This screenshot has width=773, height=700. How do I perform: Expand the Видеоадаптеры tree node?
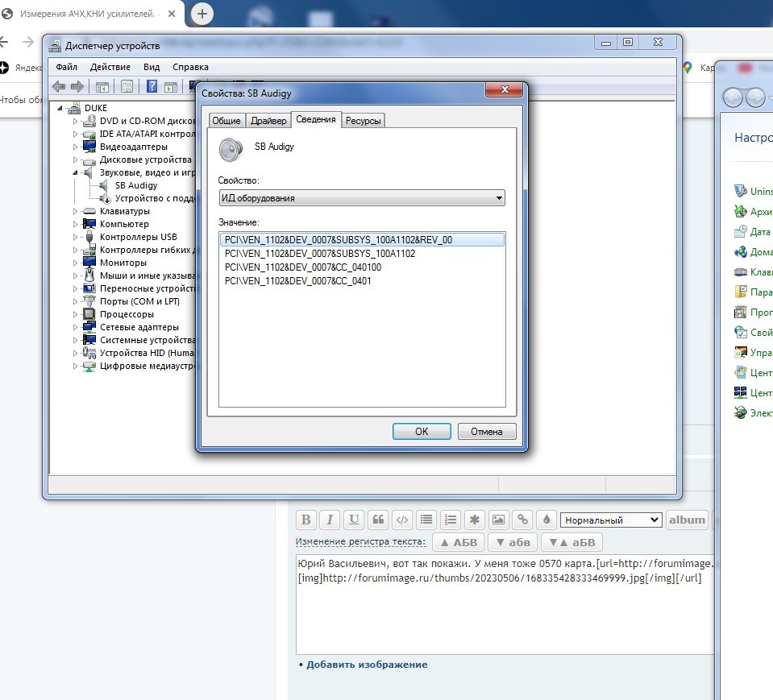[77, 147]
